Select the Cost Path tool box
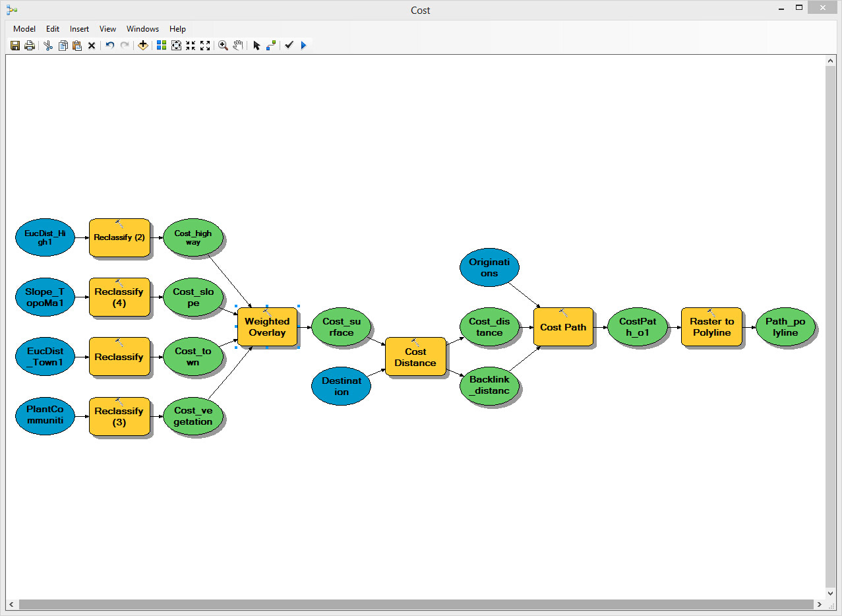Viewport: 842px width, 616px height. click(564, 327)
